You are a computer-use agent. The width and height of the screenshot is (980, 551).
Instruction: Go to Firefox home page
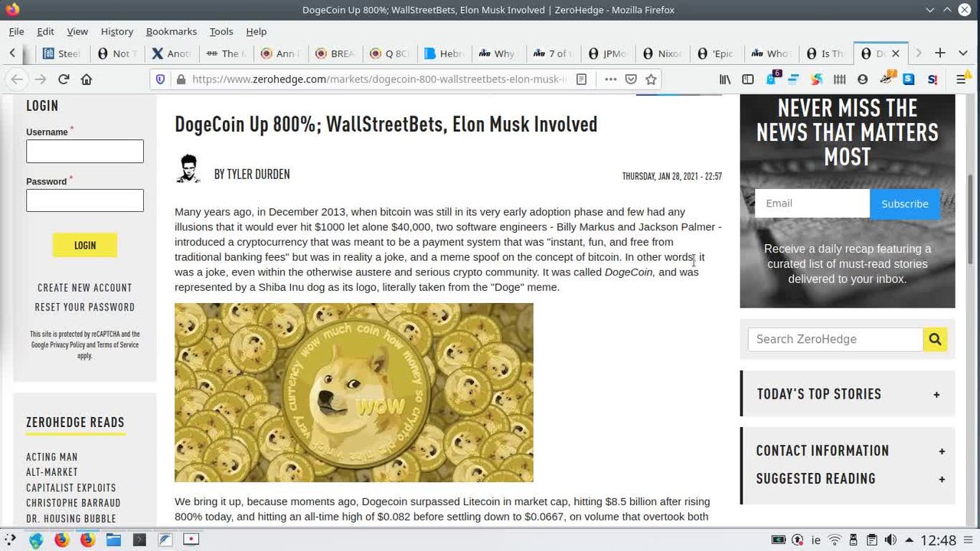click(87, 79)
